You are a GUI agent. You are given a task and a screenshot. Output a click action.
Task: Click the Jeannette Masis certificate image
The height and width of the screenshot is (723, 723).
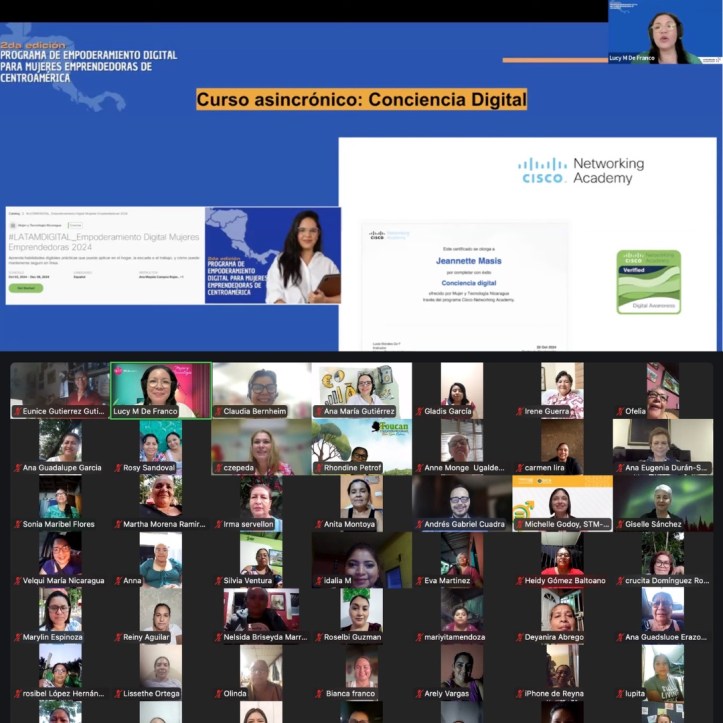pos(465,286)
